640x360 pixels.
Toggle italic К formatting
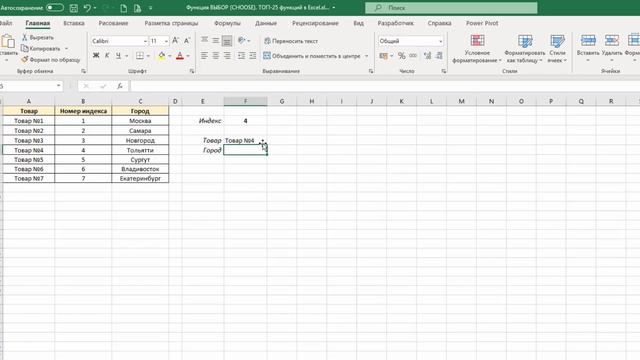(x=107, y=56)
